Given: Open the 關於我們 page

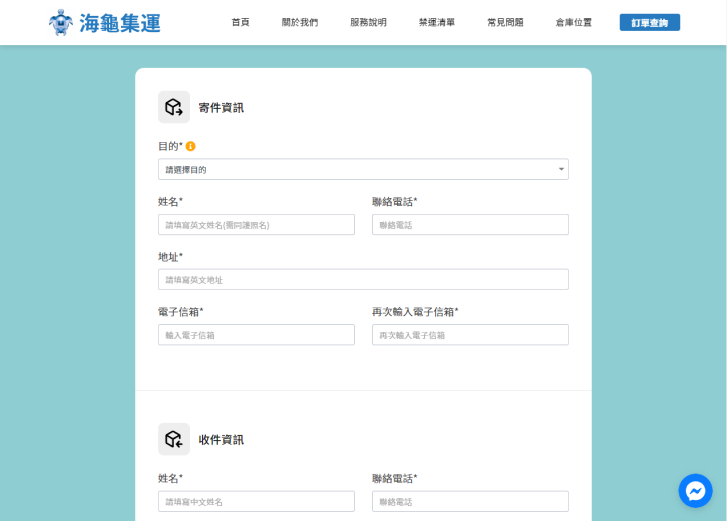Looking at the screenshot, I should tap(300, 22).
